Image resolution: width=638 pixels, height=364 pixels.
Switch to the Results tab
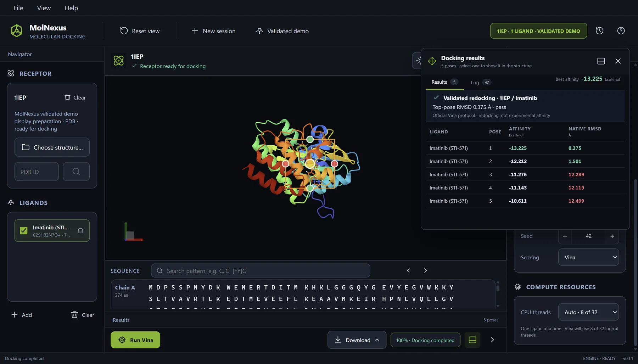coord(444,82)
